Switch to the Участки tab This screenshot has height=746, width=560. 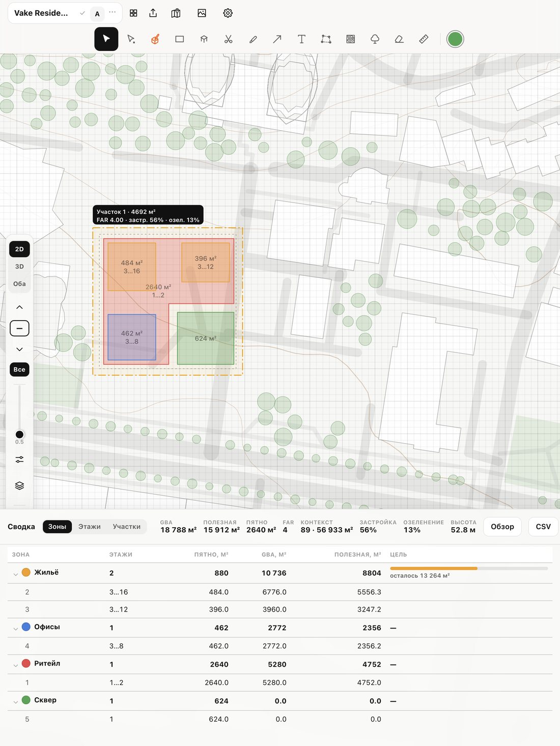tap(127, 527)
